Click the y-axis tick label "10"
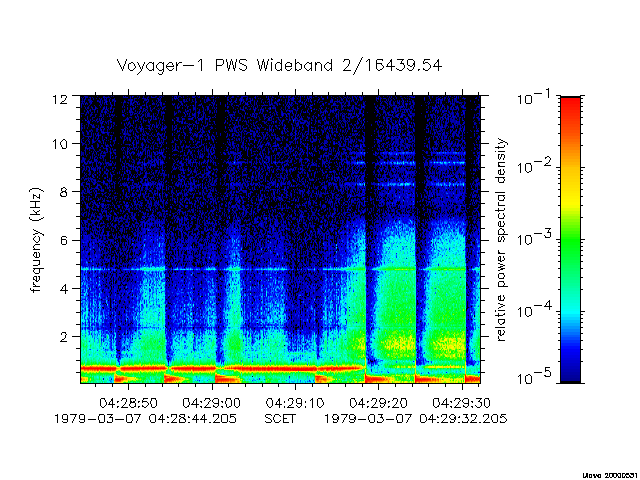 [x=60, y=144]
